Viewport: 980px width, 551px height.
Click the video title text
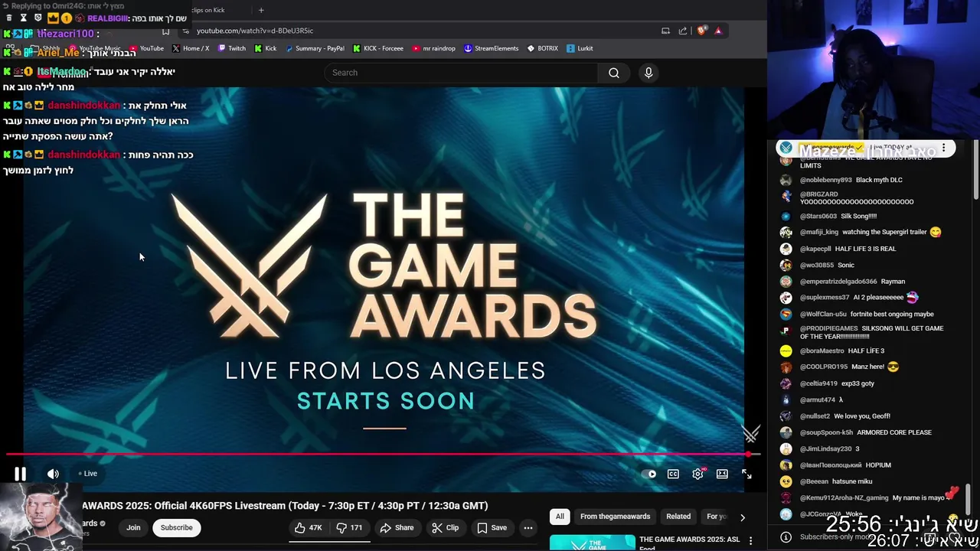(x=285, y=506)
